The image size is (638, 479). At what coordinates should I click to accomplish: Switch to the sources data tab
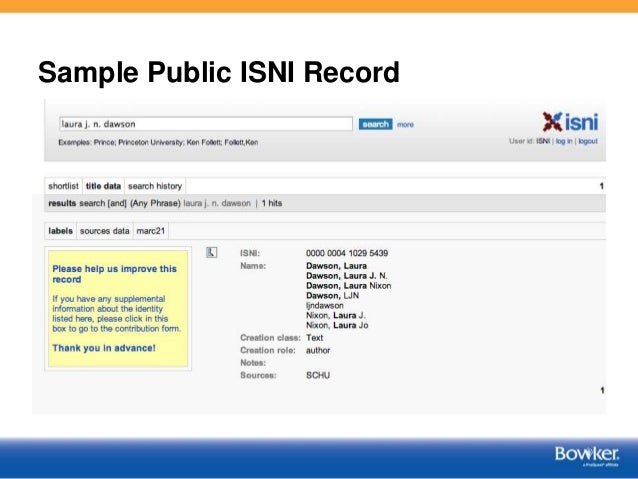tap(105, 231)
